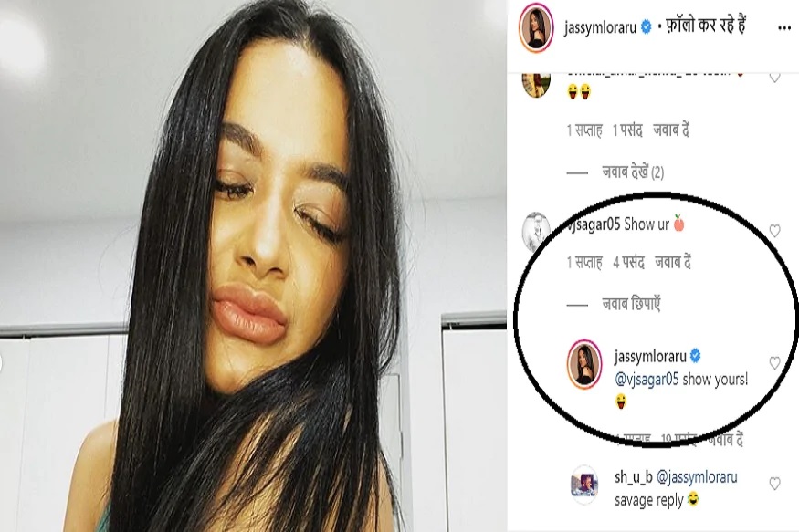This screenshot has height=532, width=799.
Task: Click the verified badge beside header username
Action: (x=646, y=27)
